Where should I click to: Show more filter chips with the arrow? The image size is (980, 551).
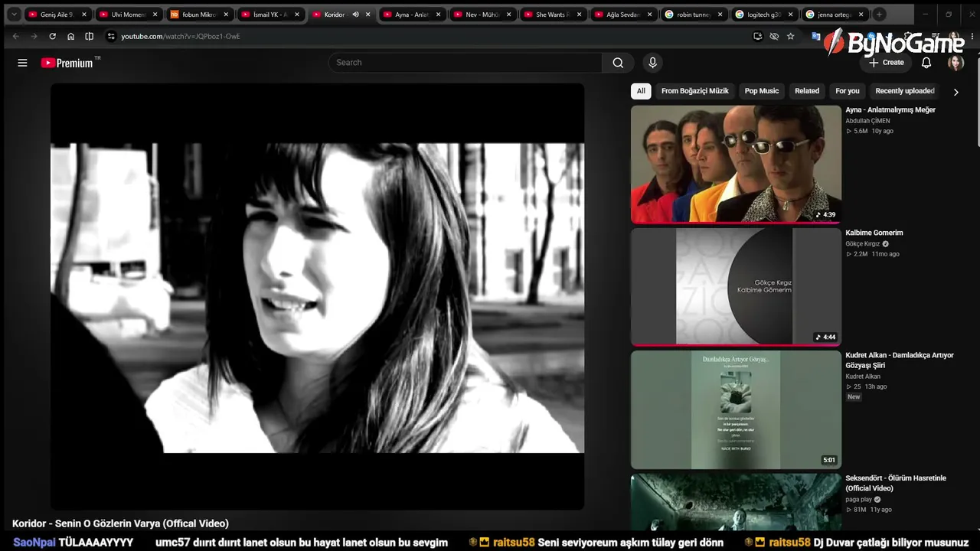tap(955, 92)
